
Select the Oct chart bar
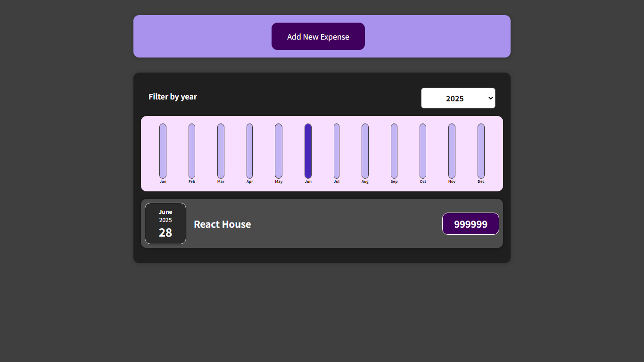coord(423,151)
